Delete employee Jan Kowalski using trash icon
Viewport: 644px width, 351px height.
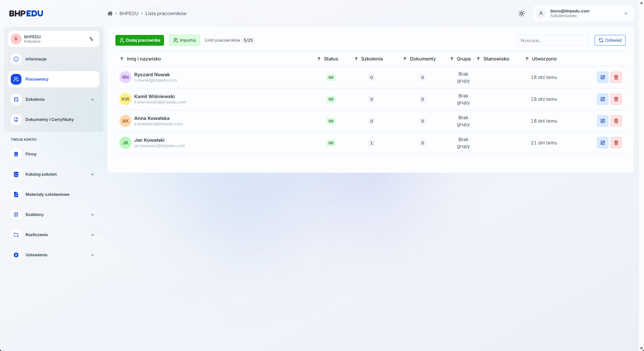point(616,143)
